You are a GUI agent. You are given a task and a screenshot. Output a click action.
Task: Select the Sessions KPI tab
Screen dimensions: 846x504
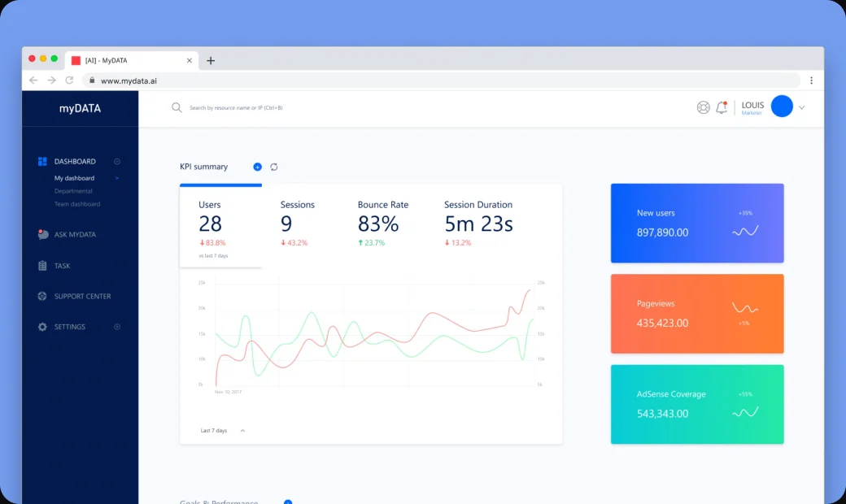[x=297, y=225]
